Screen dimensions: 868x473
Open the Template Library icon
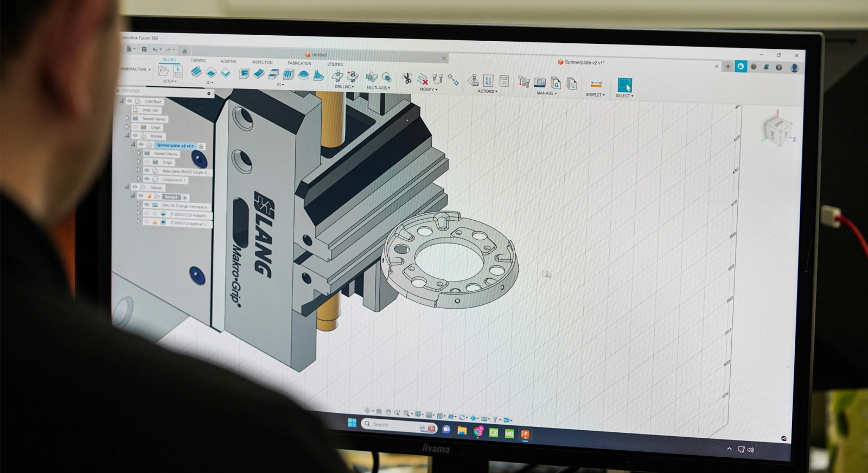pos(571,84)
